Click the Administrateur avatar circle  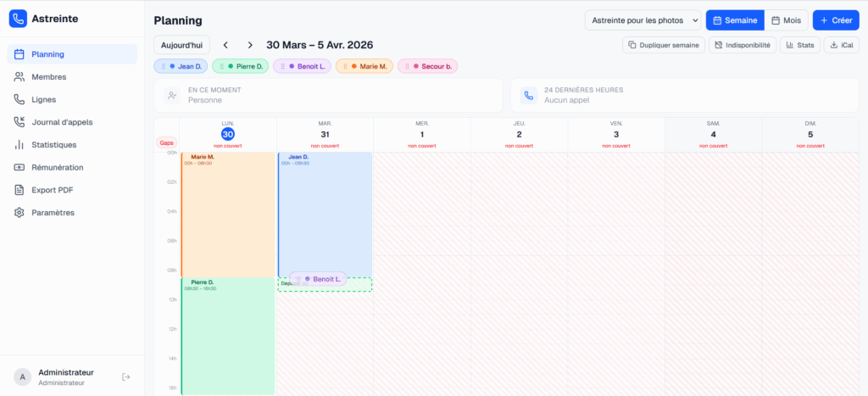coord(23,377)
